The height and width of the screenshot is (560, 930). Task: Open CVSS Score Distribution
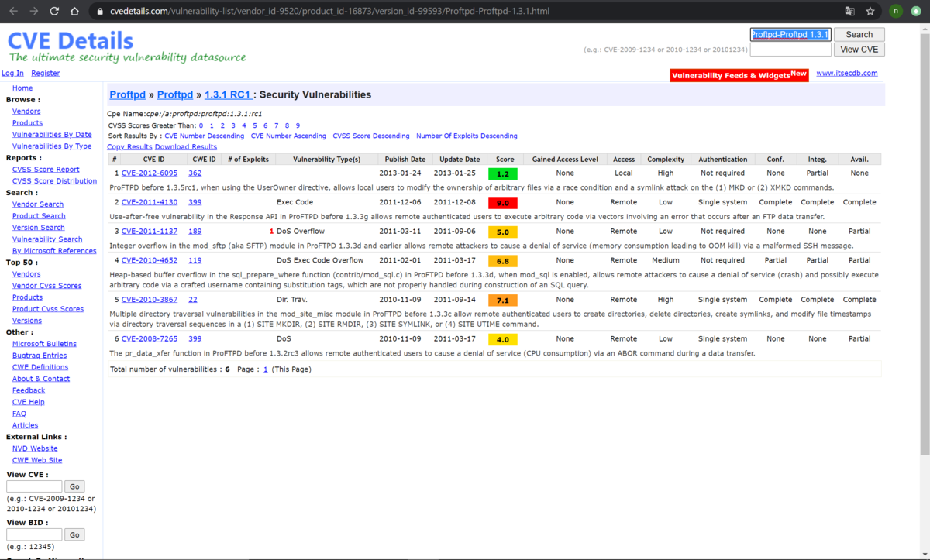coord(55,181)
